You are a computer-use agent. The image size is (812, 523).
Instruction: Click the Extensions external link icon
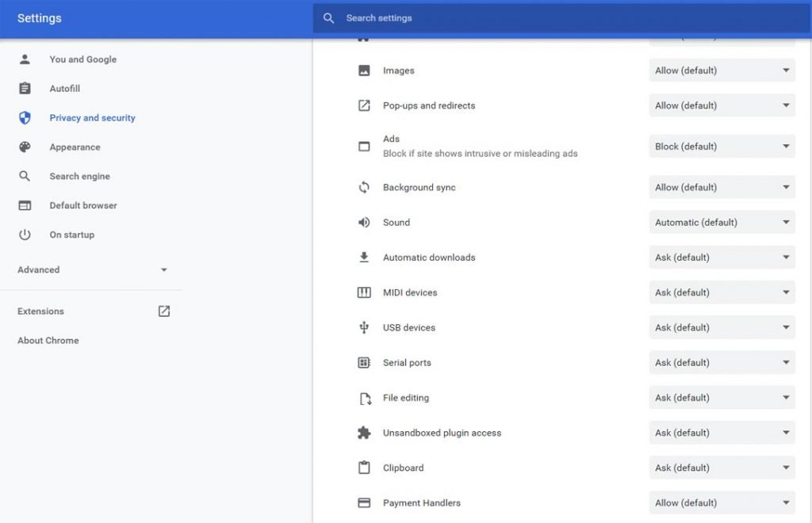click(x=164, y=311)
